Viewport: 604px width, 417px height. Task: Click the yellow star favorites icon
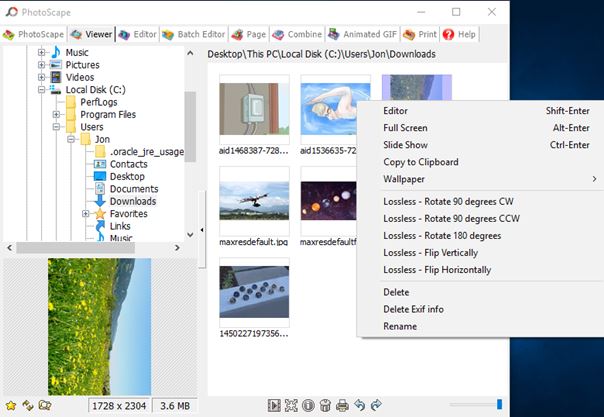(x=10, y=405)
